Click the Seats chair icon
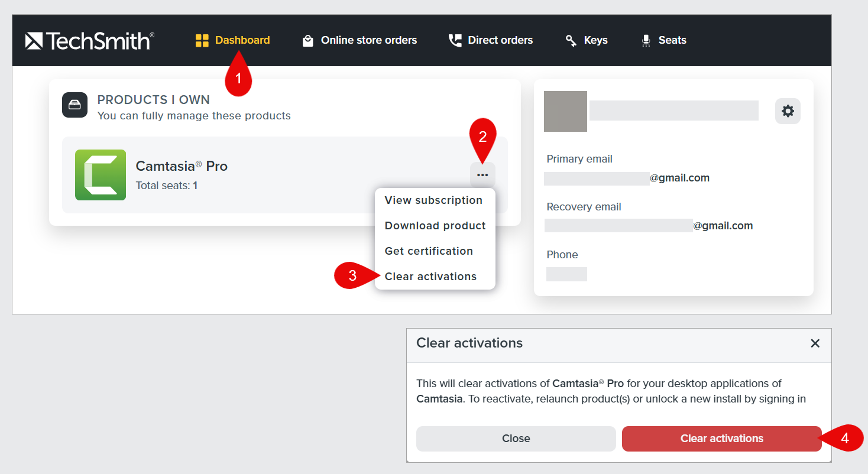The height and width of the screenshot is (474, 868). tap(646, 41)
